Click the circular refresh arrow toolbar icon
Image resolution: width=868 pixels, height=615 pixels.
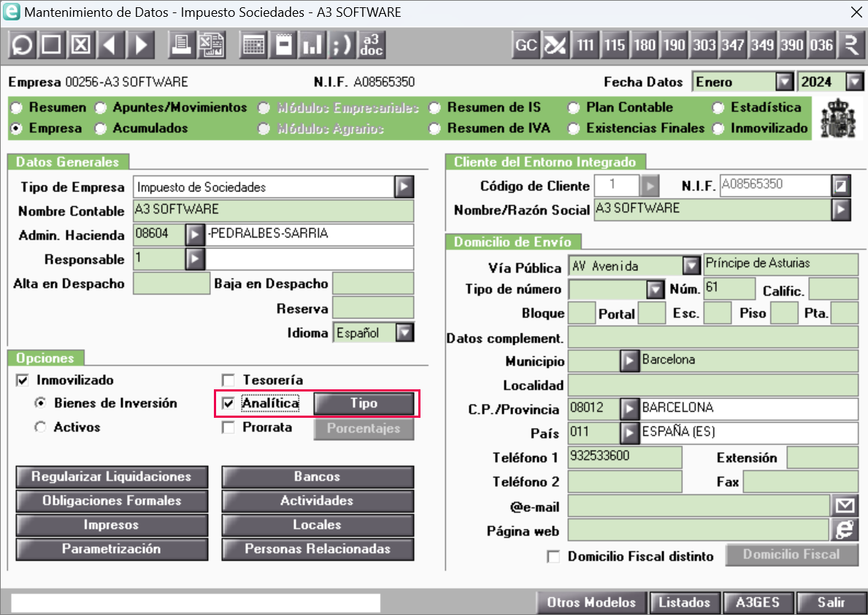point(23,45)
